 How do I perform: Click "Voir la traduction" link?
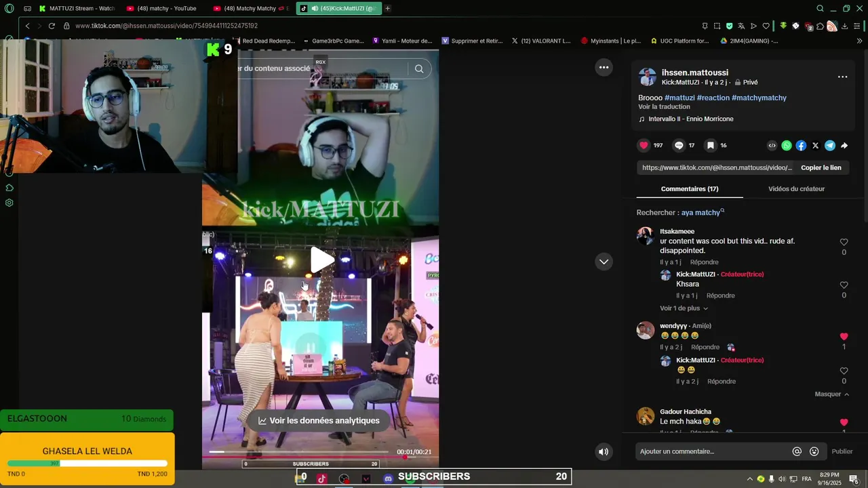664,106
